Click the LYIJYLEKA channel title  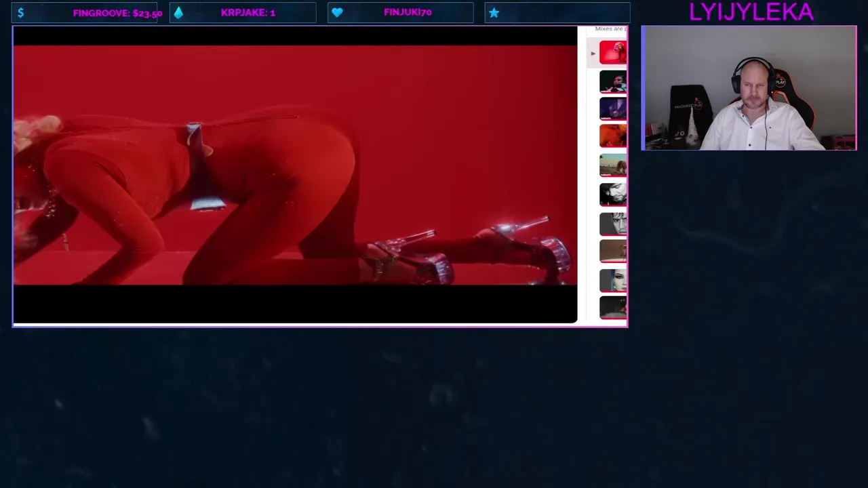click(x=751, y=12)
